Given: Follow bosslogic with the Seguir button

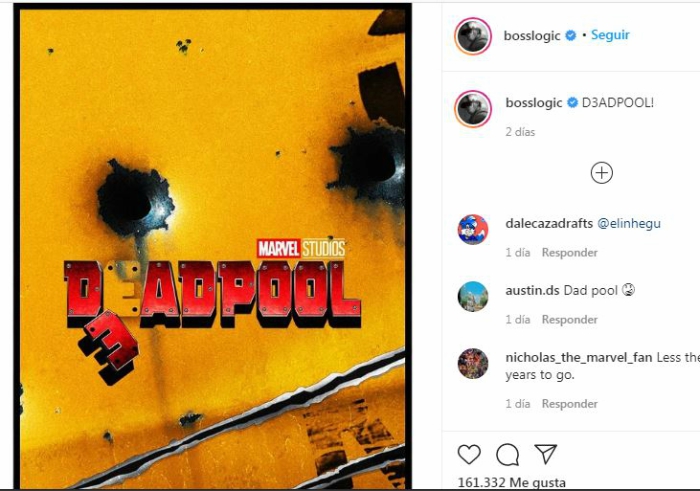Looking at the screenshot, I should 610,35.
